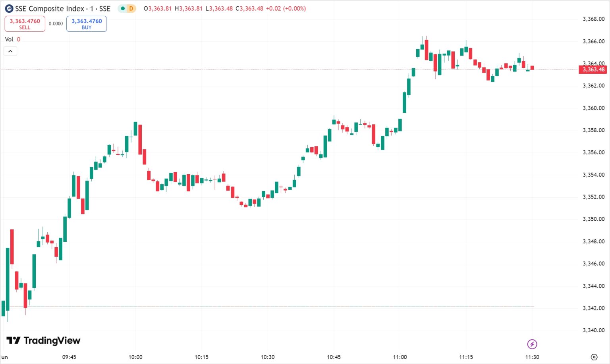This screenshot has width=610, height=364.
Task: Click the 10:00 time axis label
Action: [x=135, y=357]
